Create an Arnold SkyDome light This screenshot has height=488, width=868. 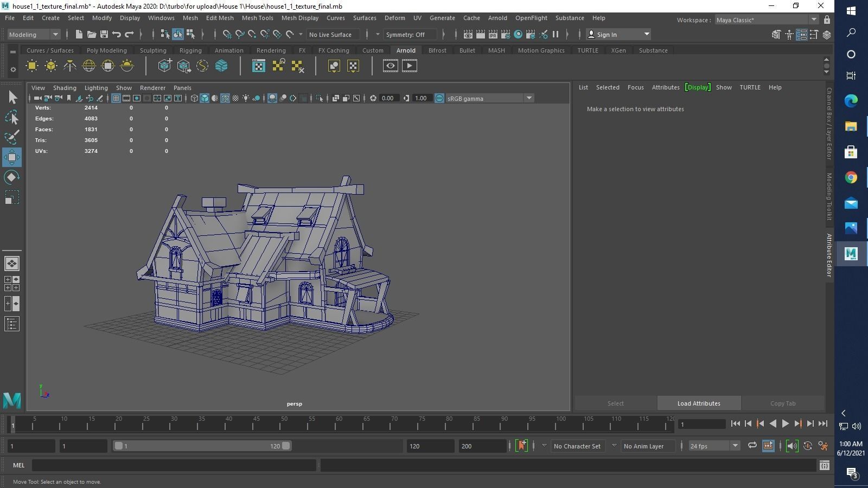tap(89, 66)
